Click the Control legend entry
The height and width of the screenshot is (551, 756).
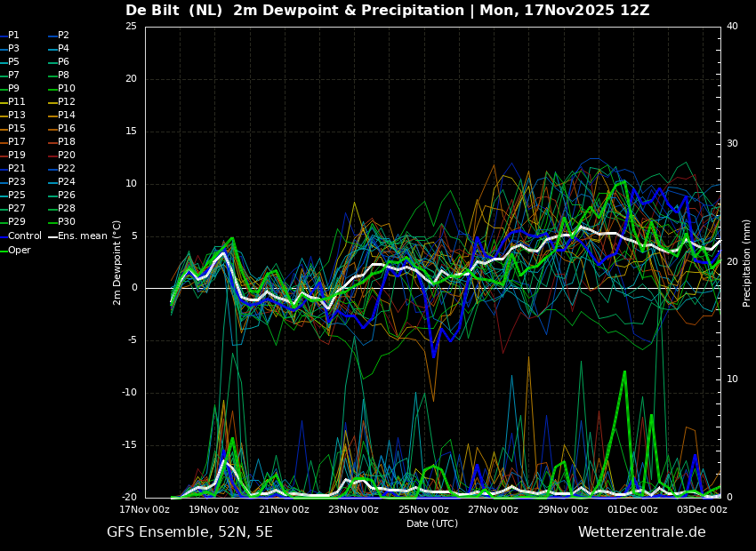(21, 236)
